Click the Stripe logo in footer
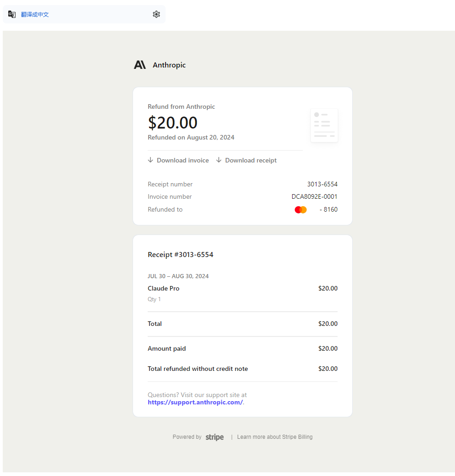 click(x=215, y=437)
